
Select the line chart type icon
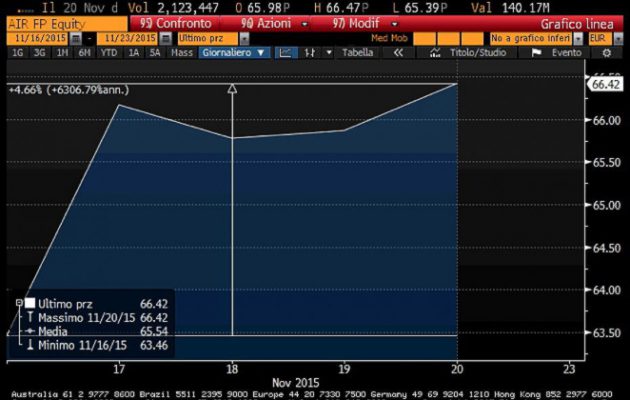pyautogui.click(x=285, y=52)
